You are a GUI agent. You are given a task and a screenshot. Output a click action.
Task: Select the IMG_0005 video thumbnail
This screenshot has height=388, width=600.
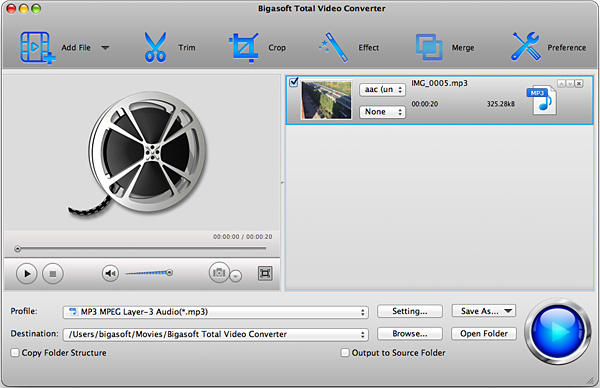tap(326, 100)
